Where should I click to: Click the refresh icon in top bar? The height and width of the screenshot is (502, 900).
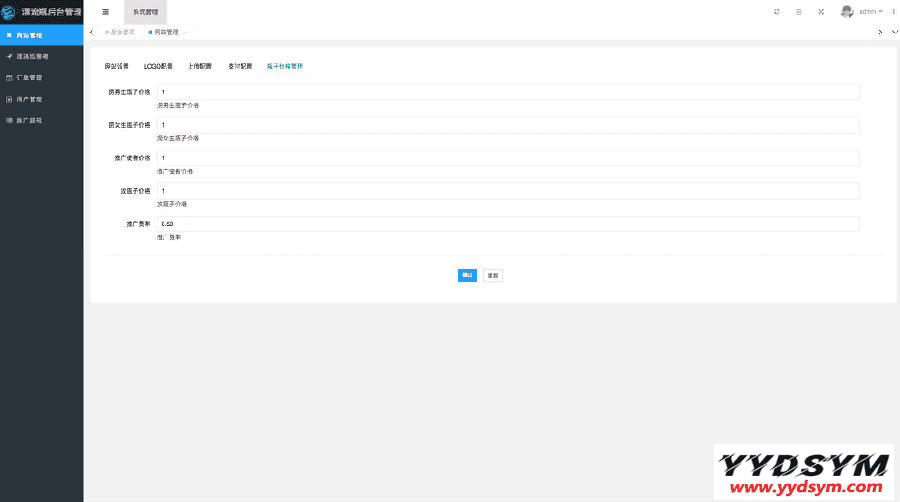[777, 11]
